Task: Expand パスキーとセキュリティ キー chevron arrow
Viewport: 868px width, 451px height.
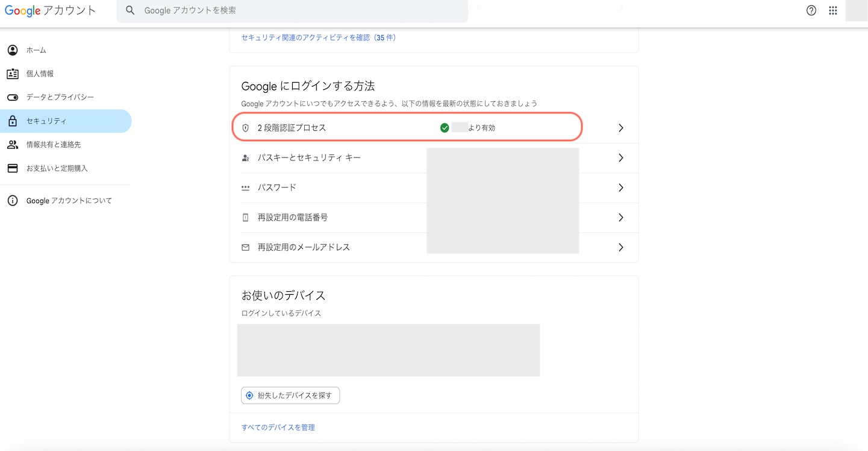Action: point(621,157)
